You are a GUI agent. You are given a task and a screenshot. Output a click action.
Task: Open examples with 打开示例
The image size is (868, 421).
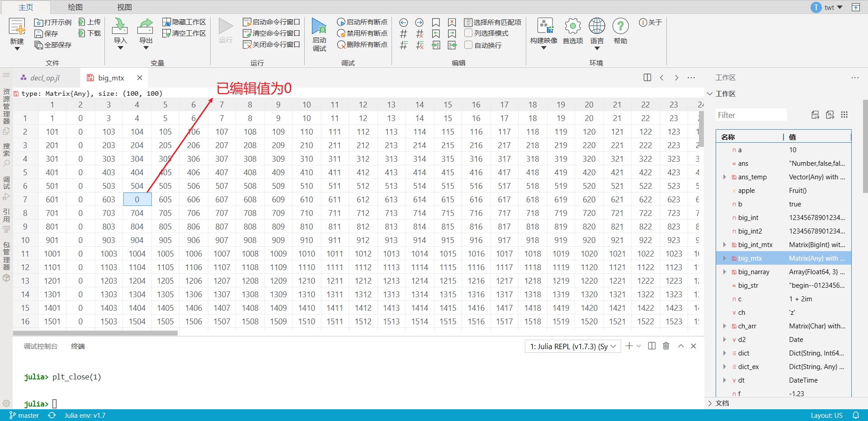click(53, 22)
